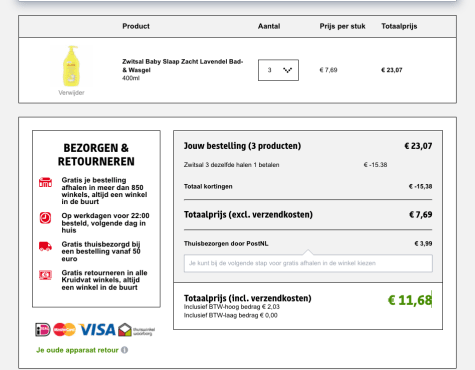Open the Zwitsal Baby Slaap Zacht product title

pos(183,66)
